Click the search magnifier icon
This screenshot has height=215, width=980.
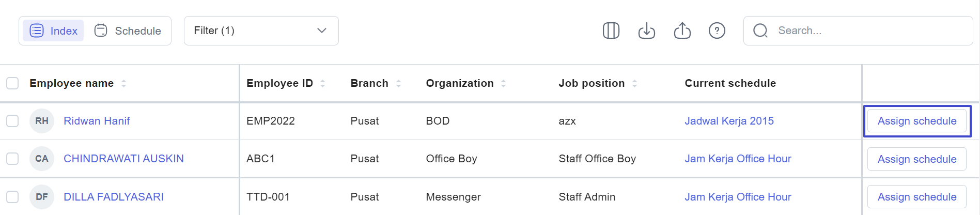click(760, 30)
